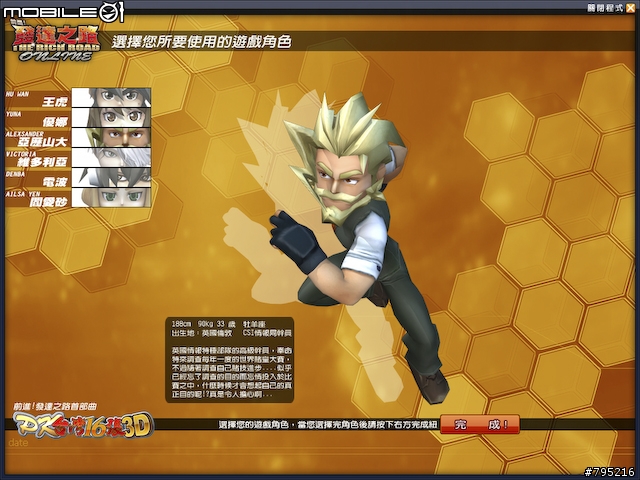The height and width of the screenshot is (480, 640).
Task: Choose the Ailsa Yen character portrait
Action: pos(111,198)
